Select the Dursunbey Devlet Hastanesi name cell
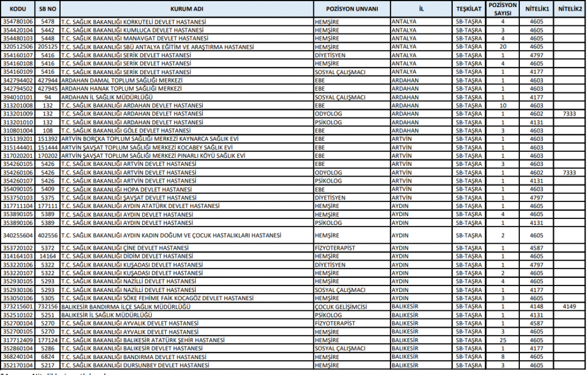This screenshot has height=375, width=588. coord(187,365)
